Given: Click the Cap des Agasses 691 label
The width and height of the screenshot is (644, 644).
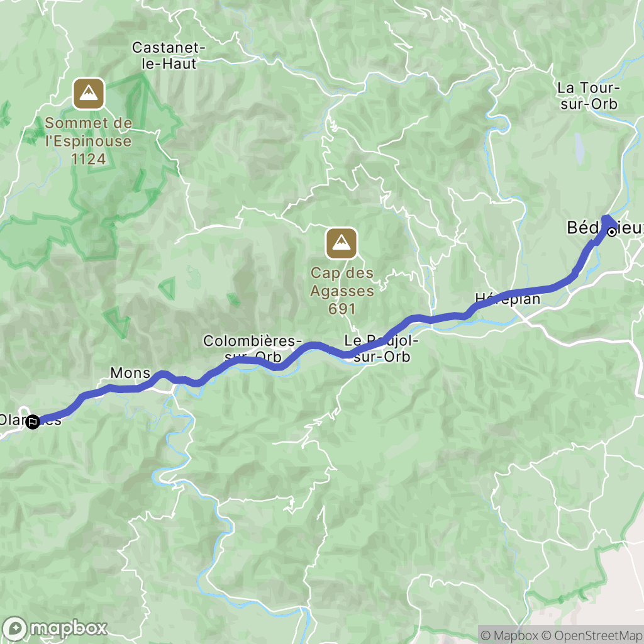Looking at the screenshot, I should point(341,291).
